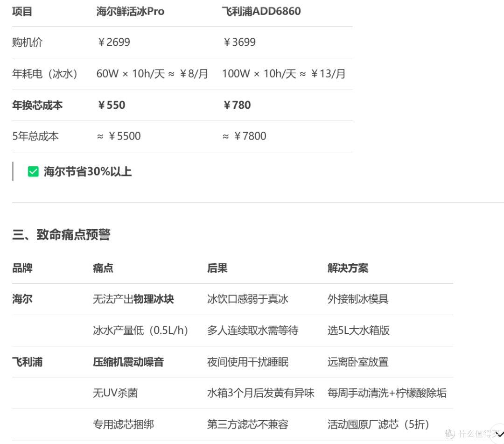The image size is (504, 444).
Task: Select the cell 压缩机震动噪音
Action: point(128,362)
